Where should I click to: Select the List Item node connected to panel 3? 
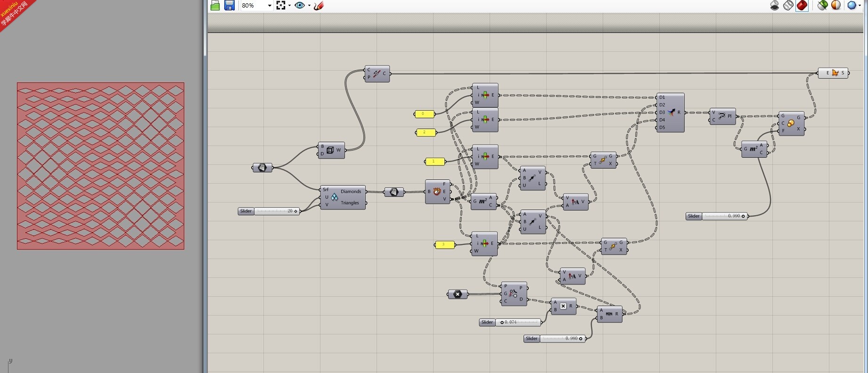pyautogui.click(x=484, y=243)
